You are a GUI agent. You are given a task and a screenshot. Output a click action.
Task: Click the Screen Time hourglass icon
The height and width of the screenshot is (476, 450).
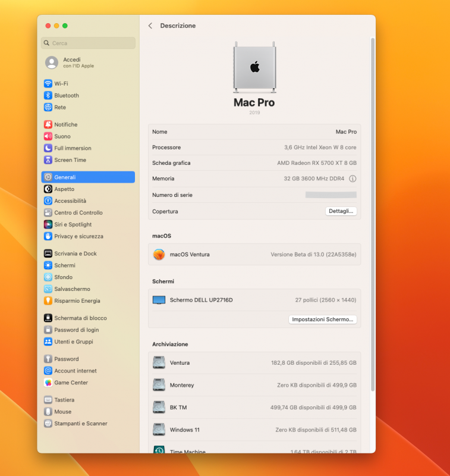pyautogui.click(x=48, y=160)
